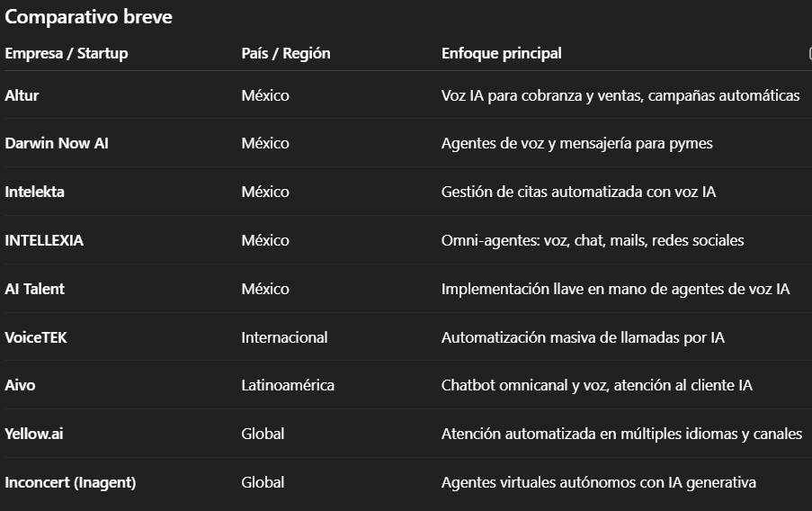The image size is (812, 511).
Task: Click the Inconcert (Inagent) company name
Action: click(x=70, y=482)
